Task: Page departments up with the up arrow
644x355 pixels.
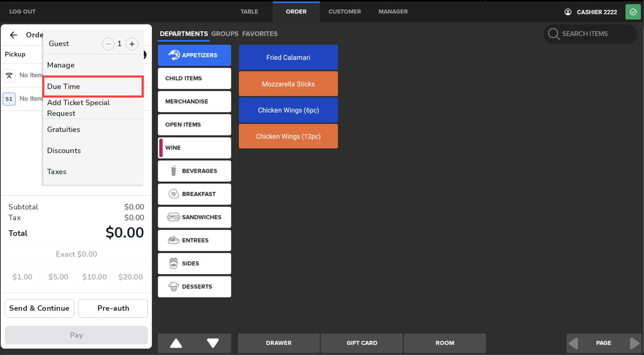Action: tap(176, 343)
